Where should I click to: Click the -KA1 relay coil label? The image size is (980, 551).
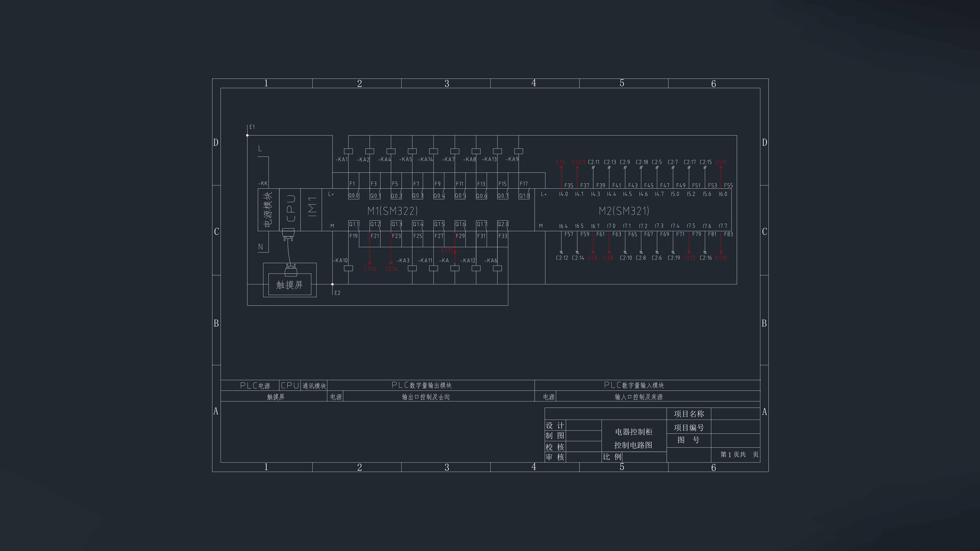click(x=341, y=159)
